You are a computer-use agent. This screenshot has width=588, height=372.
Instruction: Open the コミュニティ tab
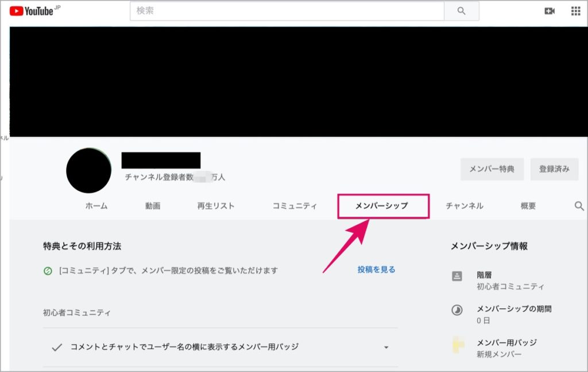coord(295,206)
